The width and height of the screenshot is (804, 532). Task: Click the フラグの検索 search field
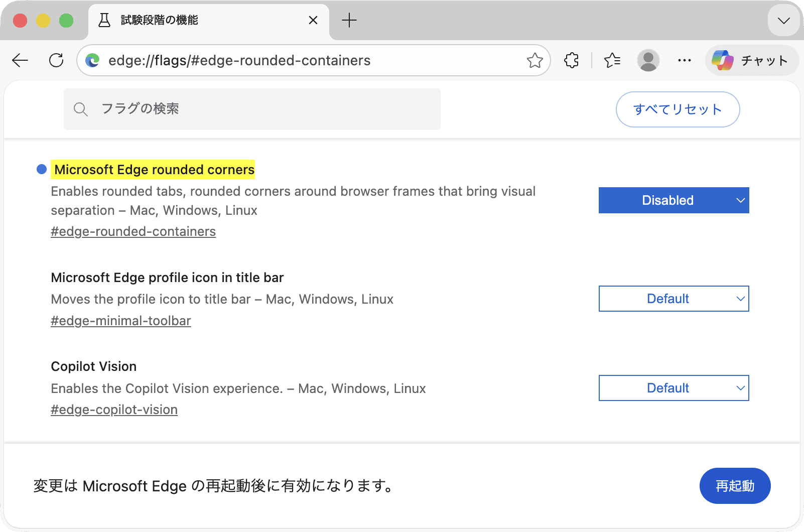tap(251, 109)
